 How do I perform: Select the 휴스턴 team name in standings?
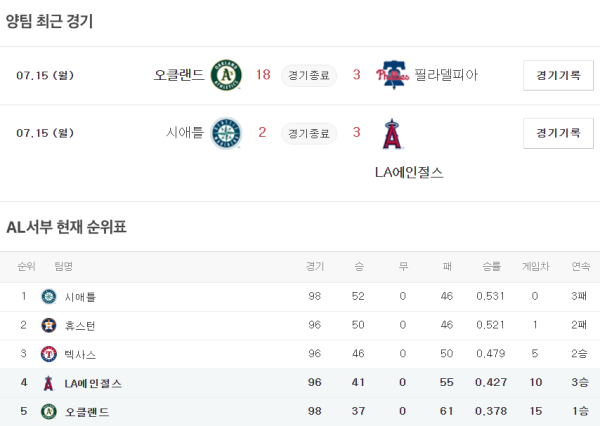[x=80, y=325]
